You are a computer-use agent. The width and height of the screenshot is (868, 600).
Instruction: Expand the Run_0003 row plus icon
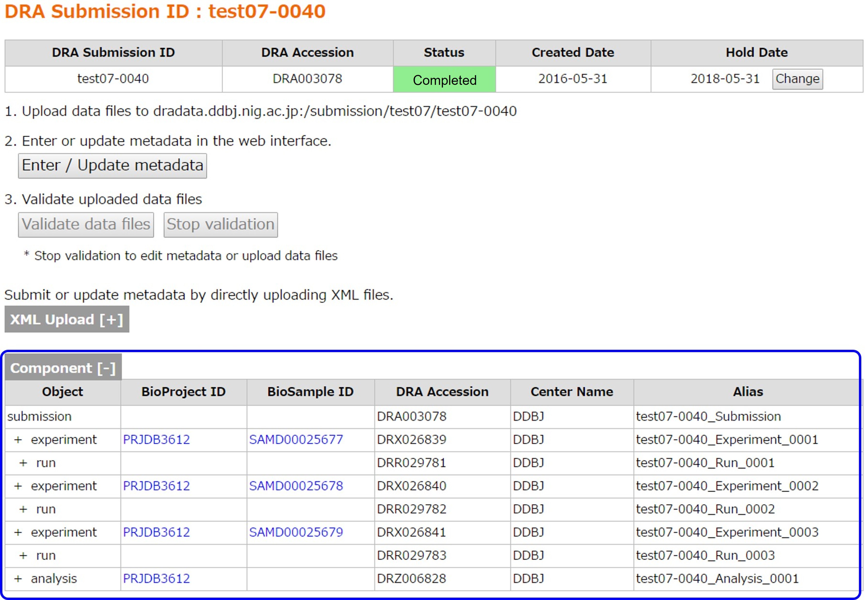23,555
